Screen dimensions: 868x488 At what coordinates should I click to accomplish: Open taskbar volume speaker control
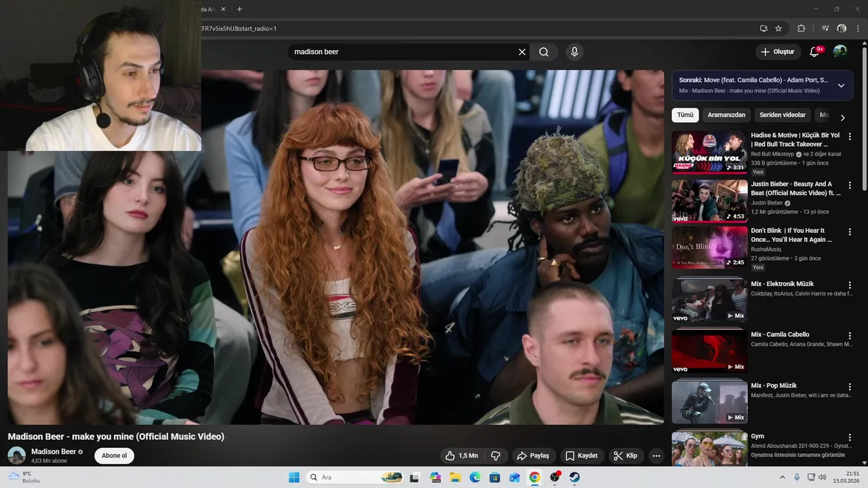click(x=823, y=477)
